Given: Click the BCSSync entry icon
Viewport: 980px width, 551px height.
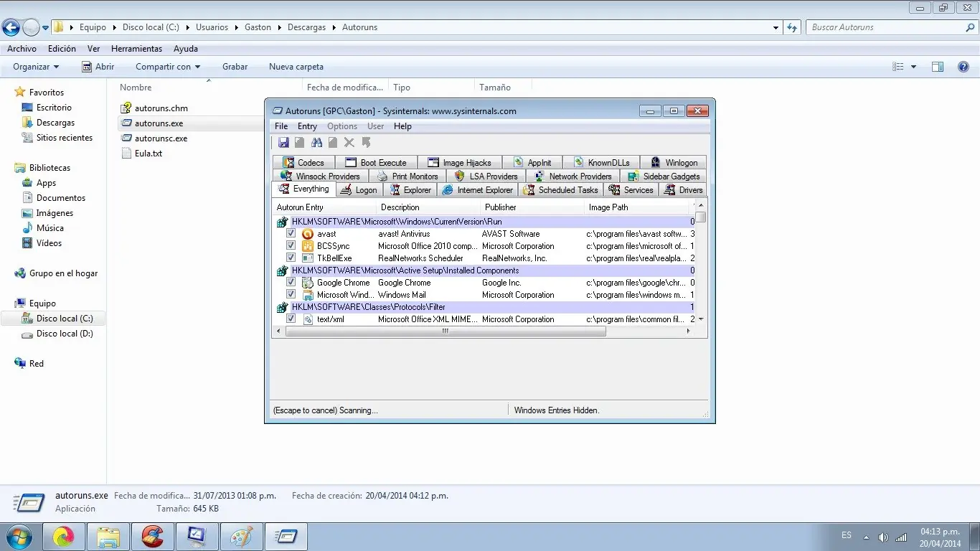Looking at the screenshot, I should [308, 246].
